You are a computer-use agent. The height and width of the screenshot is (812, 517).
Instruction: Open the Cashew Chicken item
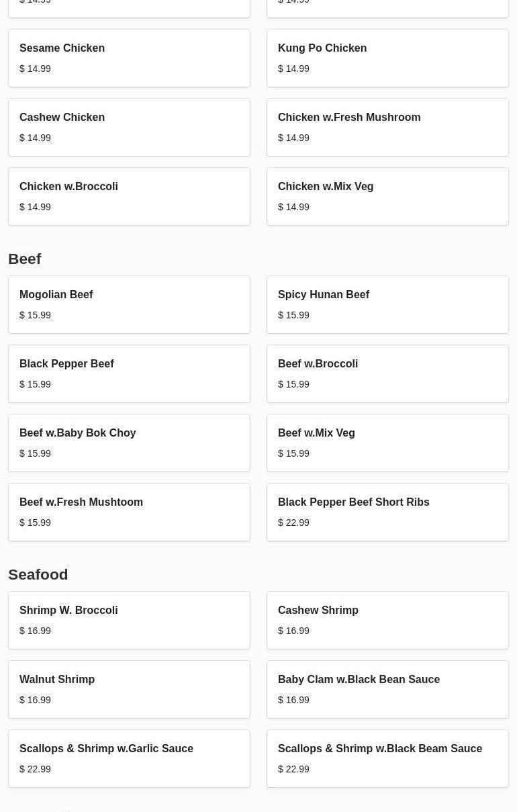pos(129,127)
